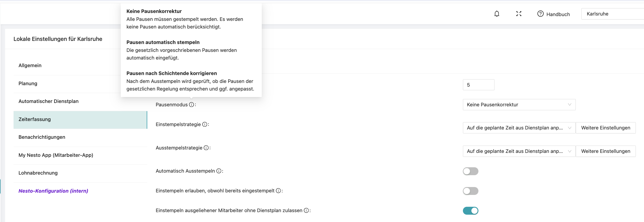Open Weitere Einstellungen for Einstempelstrategie
This screenshot has width=644, height=222.
coord(605,128)
